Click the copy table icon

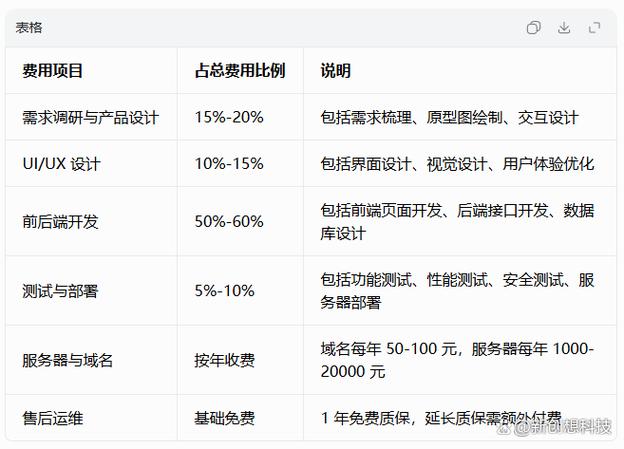[533, 27]
